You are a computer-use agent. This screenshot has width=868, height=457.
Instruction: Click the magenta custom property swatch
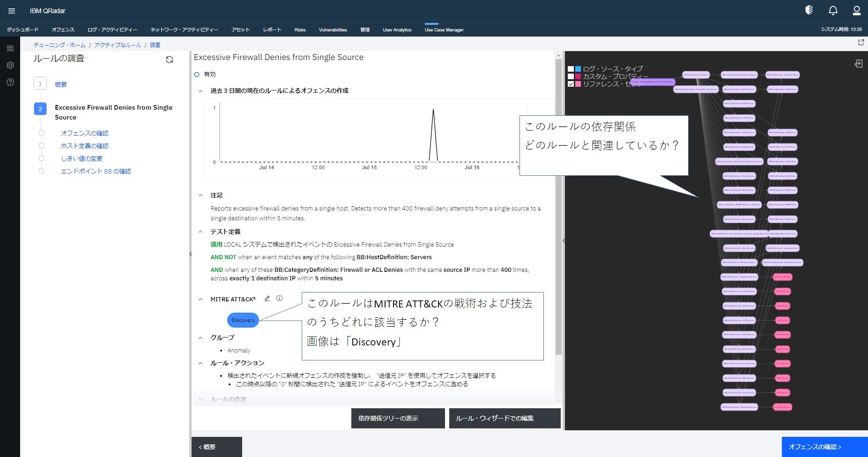click(578, 76)
